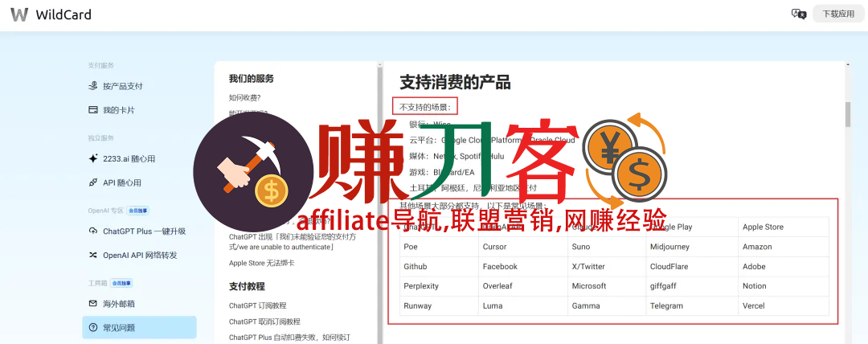The width and height of the screenshot is (868, 344).
Task: Click the Telegram table cell
Action: pyautogui.click(x=693, y=305)
